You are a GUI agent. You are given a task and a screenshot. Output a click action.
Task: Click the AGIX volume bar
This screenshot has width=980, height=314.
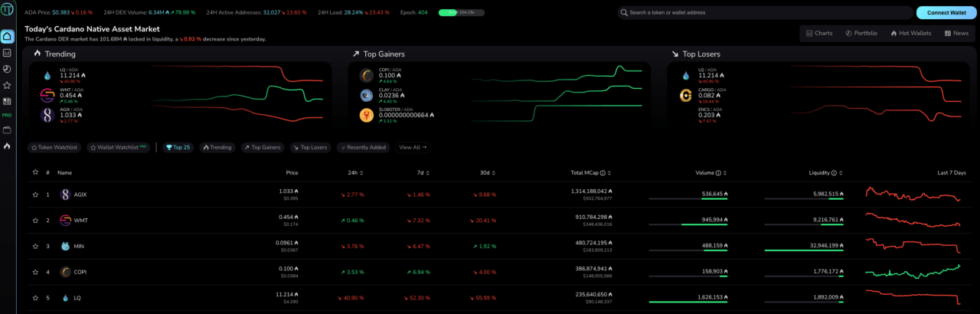click(x=688, y=199)
